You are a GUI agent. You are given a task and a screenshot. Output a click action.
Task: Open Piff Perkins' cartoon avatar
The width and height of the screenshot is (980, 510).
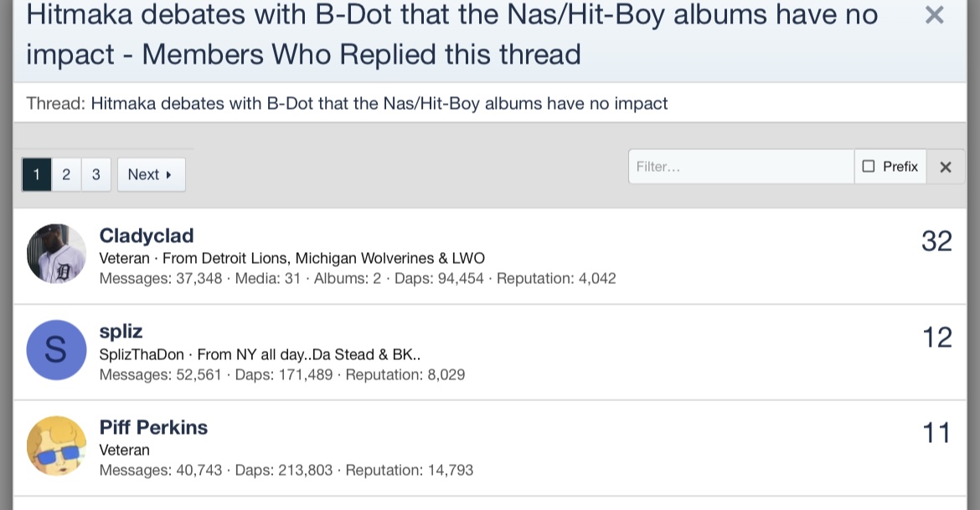coord(56,446)
